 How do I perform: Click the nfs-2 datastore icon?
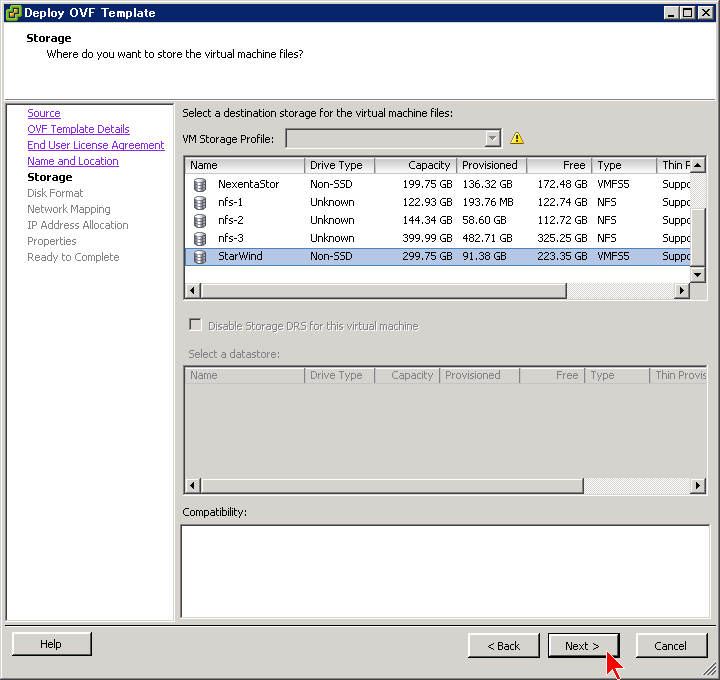[200, 220]
